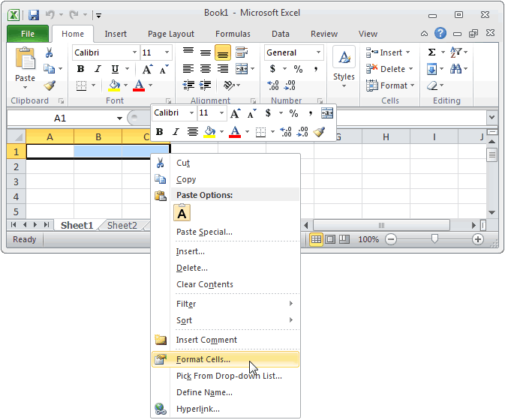Click Increase Decimal in ribbon Number group
This screenshot has width=505, height=420.
coord(273,85)
